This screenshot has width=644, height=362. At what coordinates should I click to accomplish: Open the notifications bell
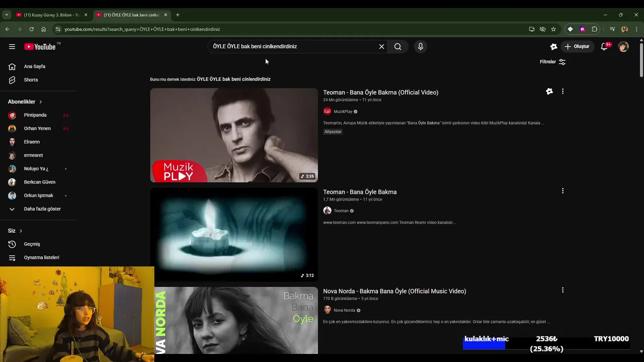[x=604, y=46]
